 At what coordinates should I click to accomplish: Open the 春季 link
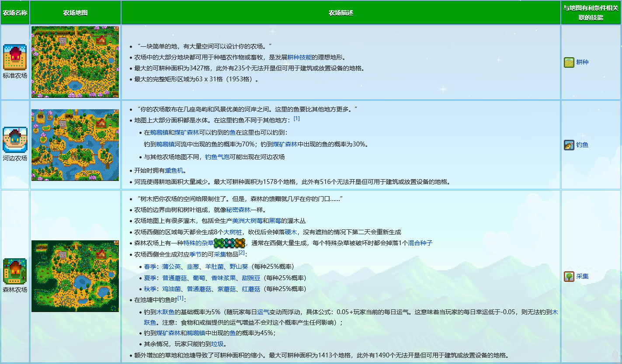[x=150, y=267]
